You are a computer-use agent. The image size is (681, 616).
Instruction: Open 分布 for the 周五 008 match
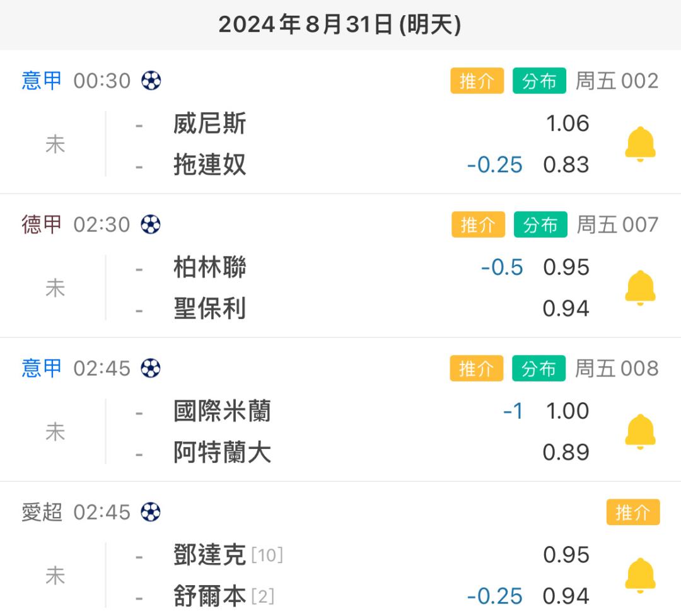click(539, 368)
